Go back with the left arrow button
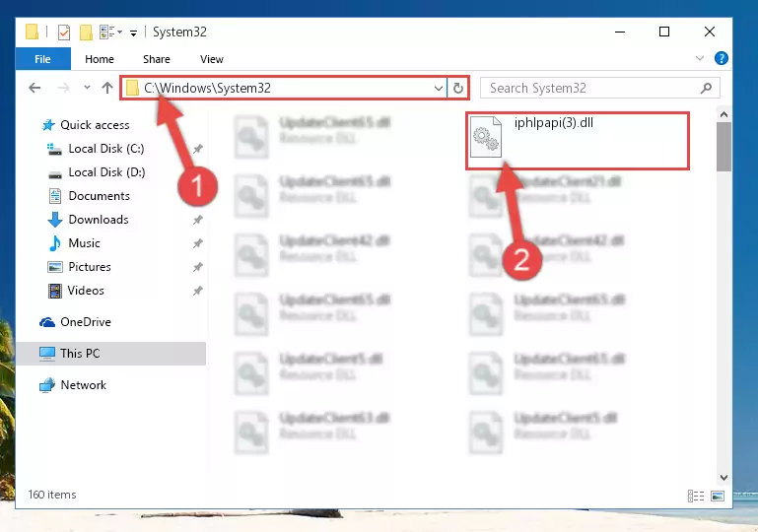Image resolution: width=758 pixels, height=532 pixels. click(x=34, y=88)
